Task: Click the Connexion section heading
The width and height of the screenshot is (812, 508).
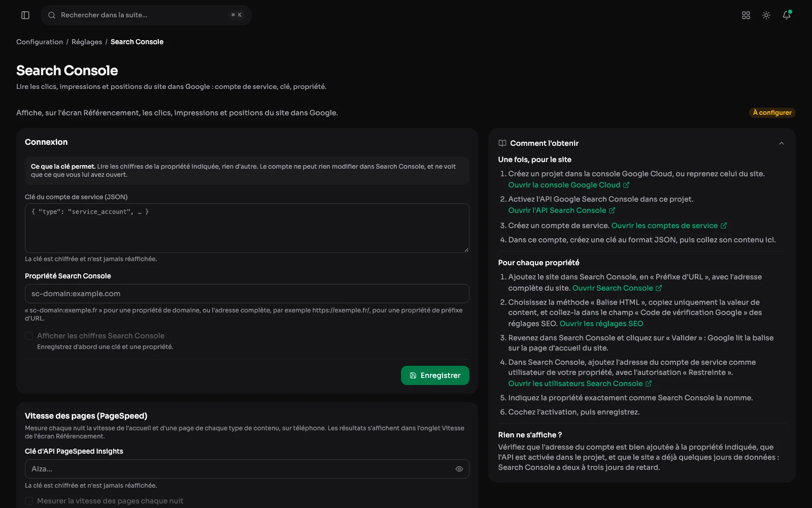Action: [46, 142]
